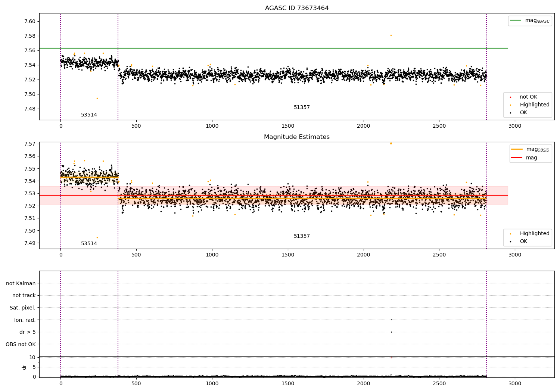The height and width of the screenshot is (392, 560).
Task: Click the green mag AGASC legend line
Action: (x=516, y=21)
